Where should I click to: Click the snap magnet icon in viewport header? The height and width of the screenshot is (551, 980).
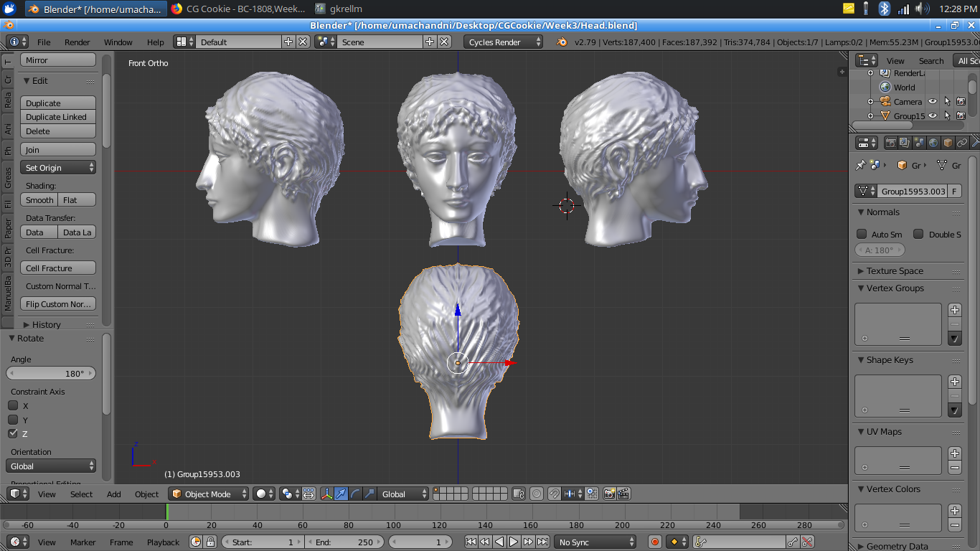tap(555, 494)
